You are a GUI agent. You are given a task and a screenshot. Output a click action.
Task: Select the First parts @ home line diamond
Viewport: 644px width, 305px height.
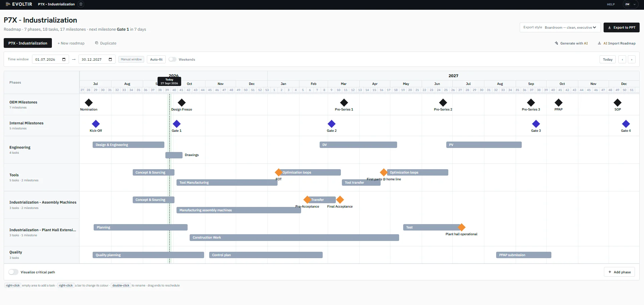384,172
